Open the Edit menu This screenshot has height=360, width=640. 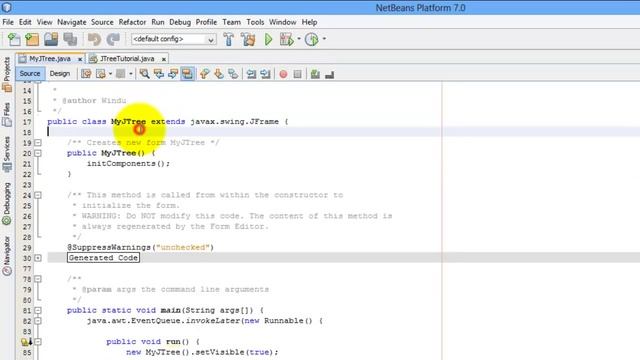click(25, 22)
